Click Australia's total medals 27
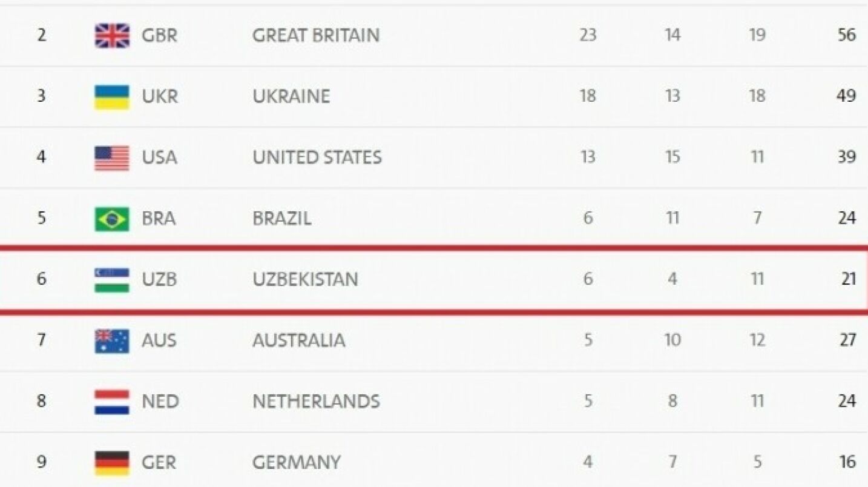Viewport: 868px width, 487px height. pos(847,340)
